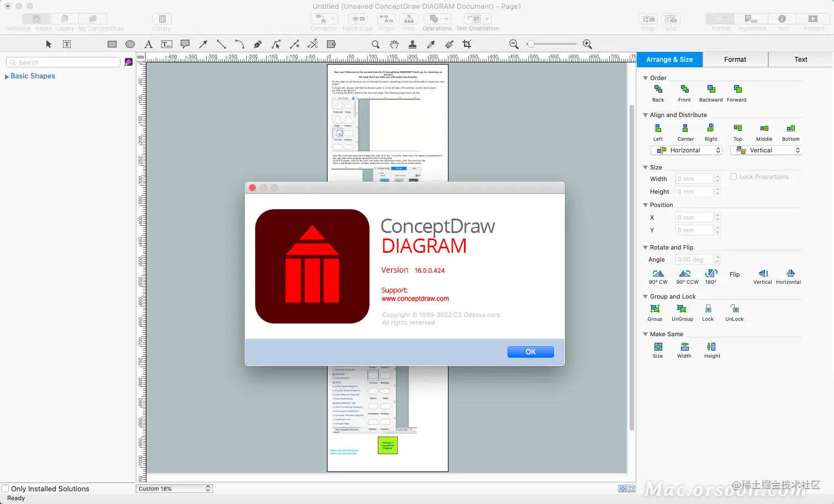
Task: Click OK in the About dialog
Action: [x=530, y=352]
